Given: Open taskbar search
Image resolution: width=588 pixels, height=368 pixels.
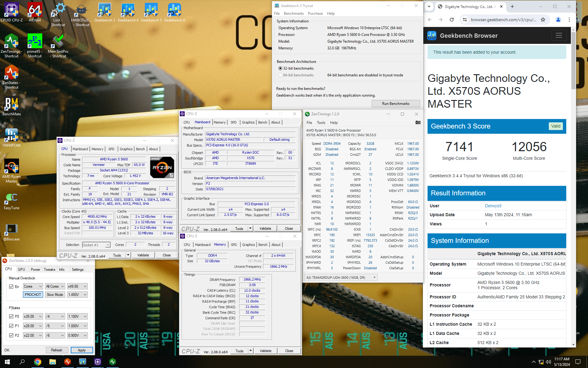Looking at the screenshot, I should coord(22,362).
